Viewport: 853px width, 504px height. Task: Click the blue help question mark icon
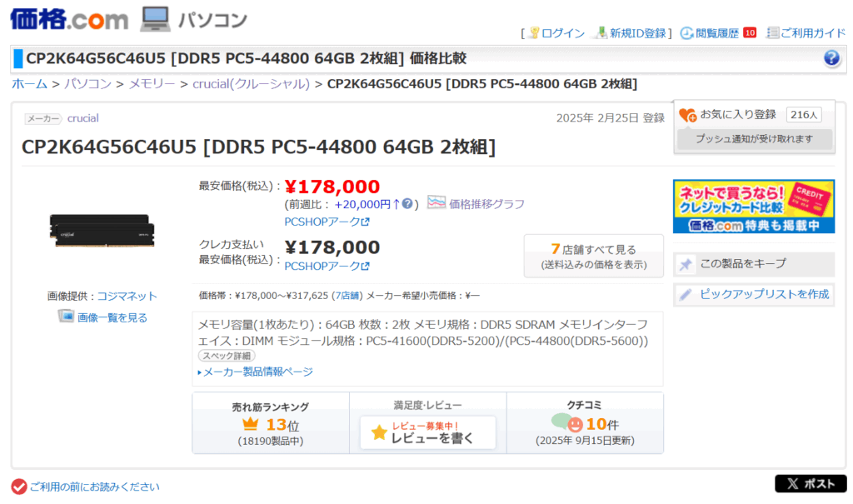831,58
